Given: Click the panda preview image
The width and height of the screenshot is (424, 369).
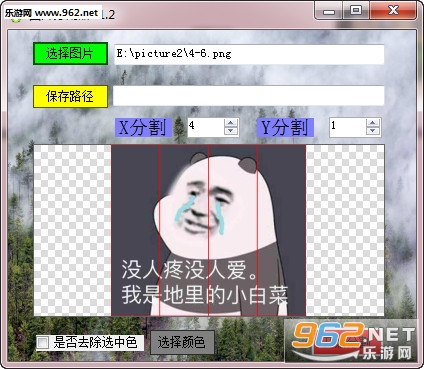Looking at the screenshot, I should (x=209, y=230).
